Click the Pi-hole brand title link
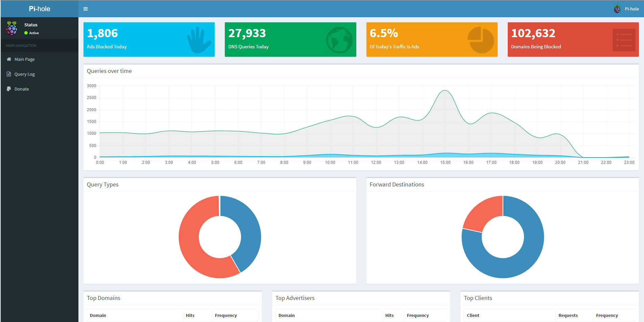 [x=40, y=9]
